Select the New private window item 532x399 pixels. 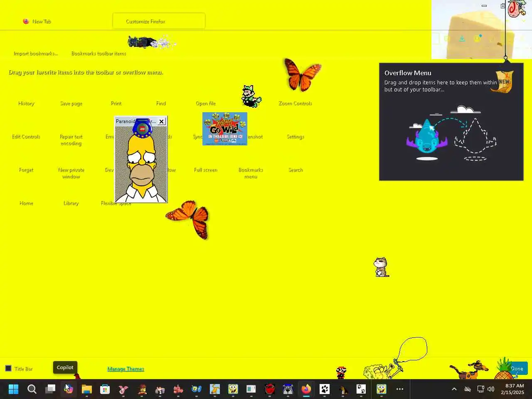pyautogui.click(x=71, y=173)
